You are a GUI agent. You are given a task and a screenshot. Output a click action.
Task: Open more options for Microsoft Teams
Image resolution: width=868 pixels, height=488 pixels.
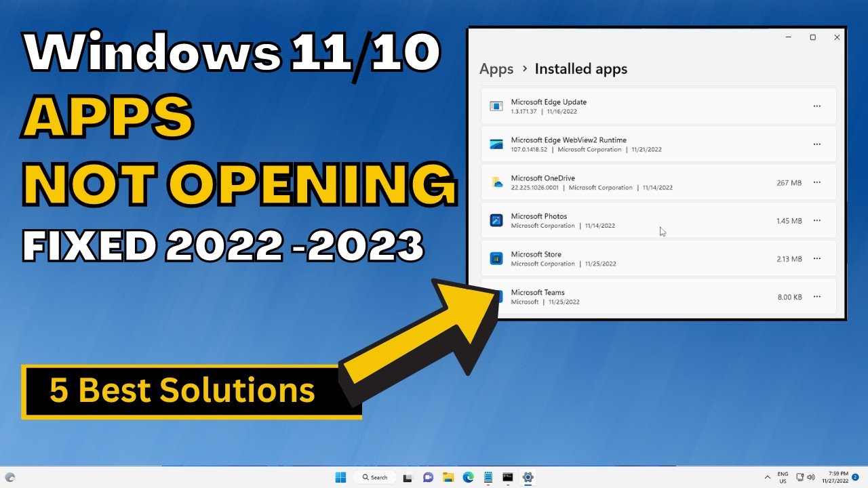tap(817, 297)
